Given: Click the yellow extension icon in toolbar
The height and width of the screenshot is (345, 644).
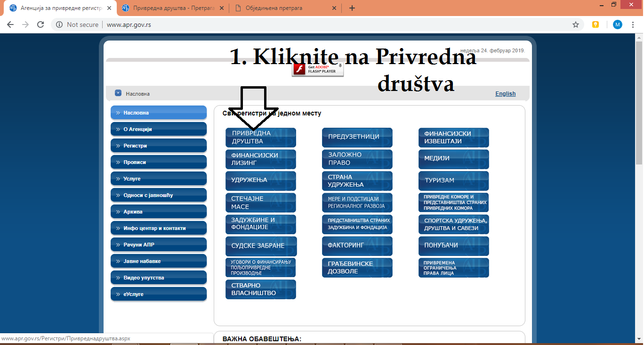Looking at the screenshot, I should [x=596, y=25].
